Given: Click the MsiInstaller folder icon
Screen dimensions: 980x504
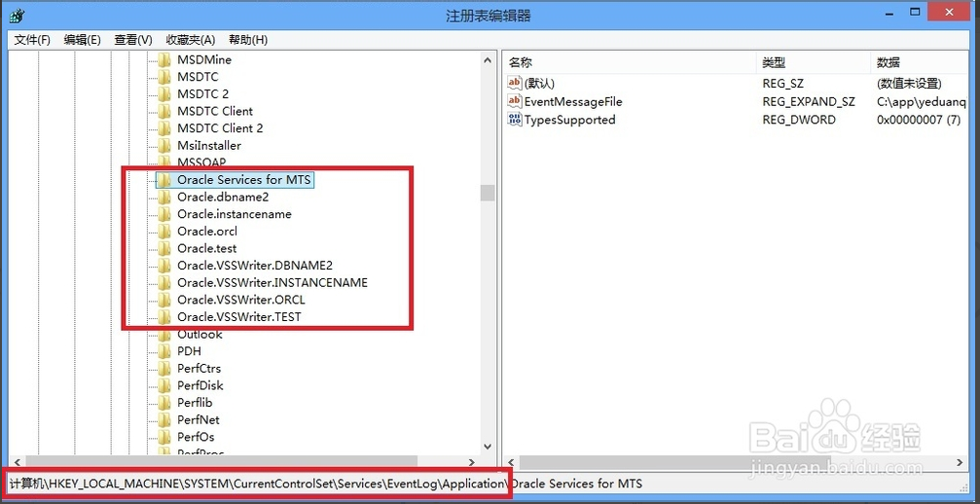Looking at the screenshot, I should 164,146.
